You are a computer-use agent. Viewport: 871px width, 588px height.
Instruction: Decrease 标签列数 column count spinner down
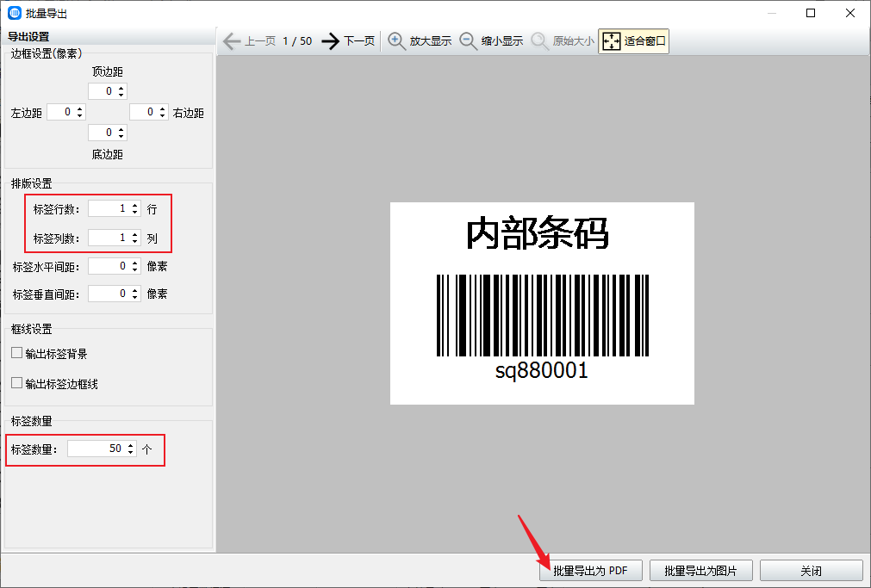pos(135,242)
